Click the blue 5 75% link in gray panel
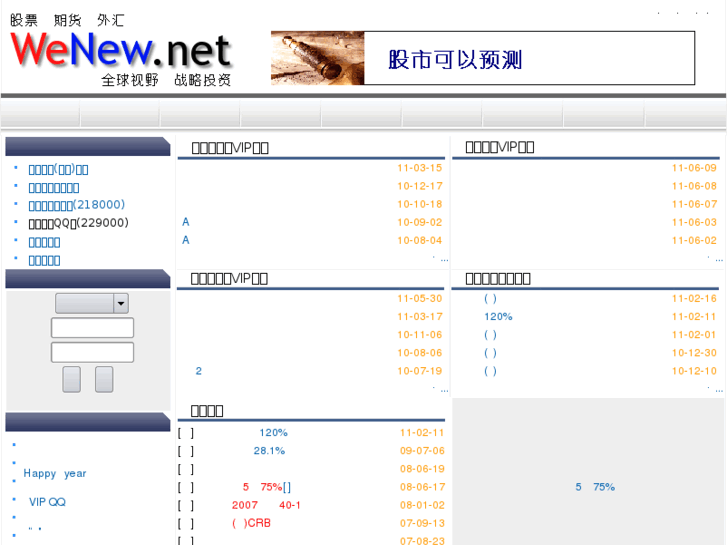 coord(595,487)
